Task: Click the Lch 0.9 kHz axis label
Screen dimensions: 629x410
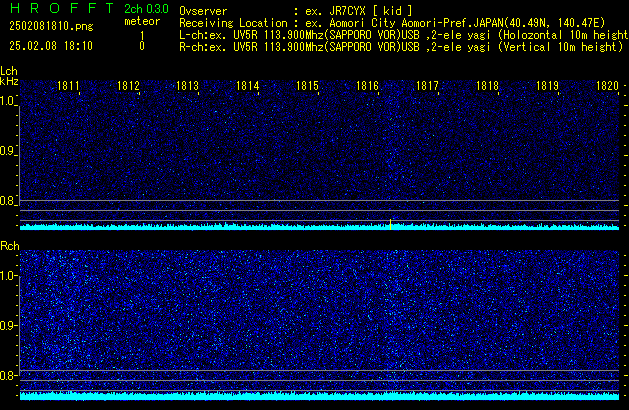Action: [x=7, y=151]
